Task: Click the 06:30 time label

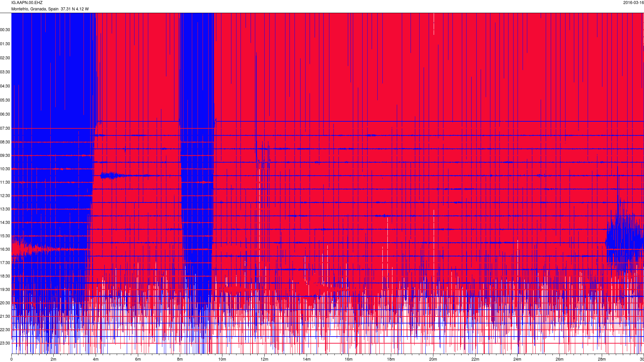Action: [5, 114]
